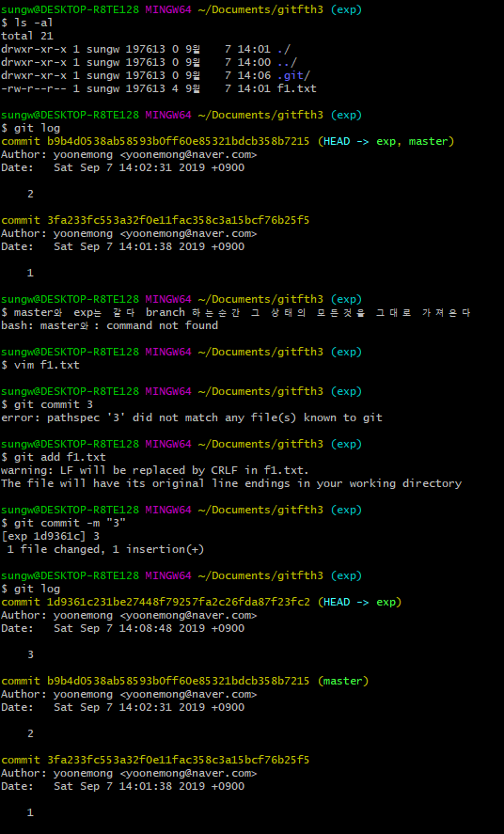Click the date line showing 14:08:48

click(x=123, y=628)
